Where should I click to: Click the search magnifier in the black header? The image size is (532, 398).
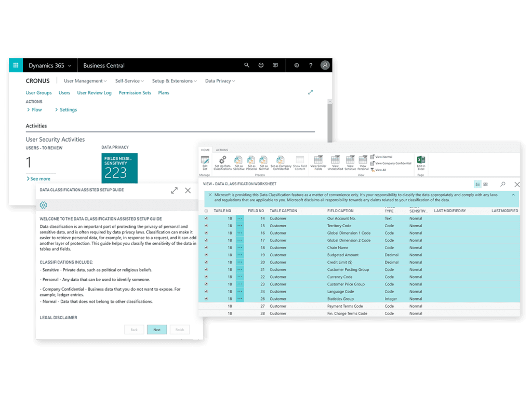(247, 65)
